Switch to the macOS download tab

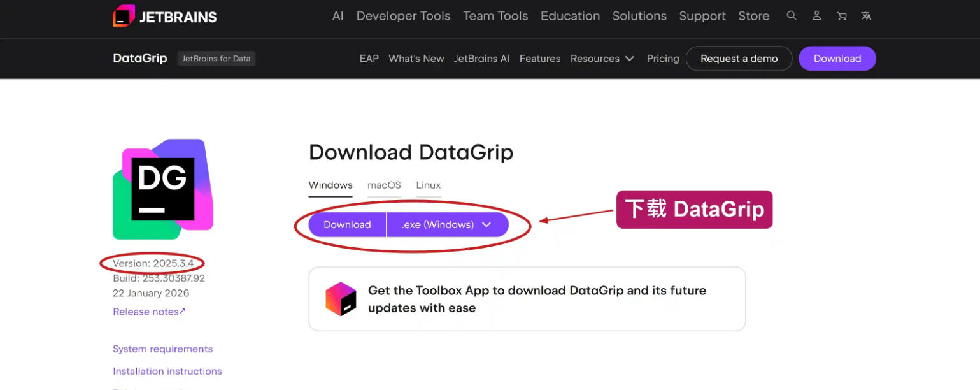coord(384,185)
